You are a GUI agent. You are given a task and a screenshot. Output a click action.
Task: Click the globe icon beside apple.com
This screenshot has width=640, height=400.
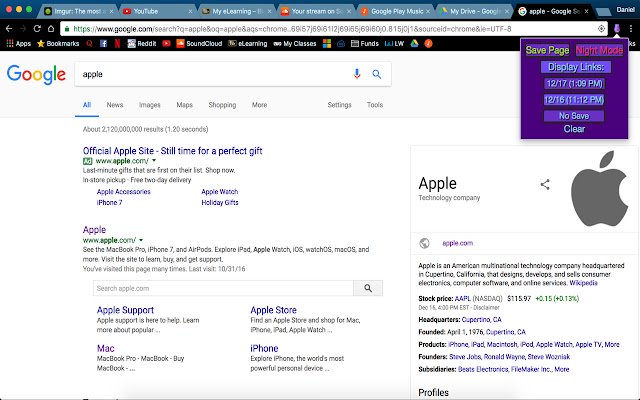(x=424, y=243)
